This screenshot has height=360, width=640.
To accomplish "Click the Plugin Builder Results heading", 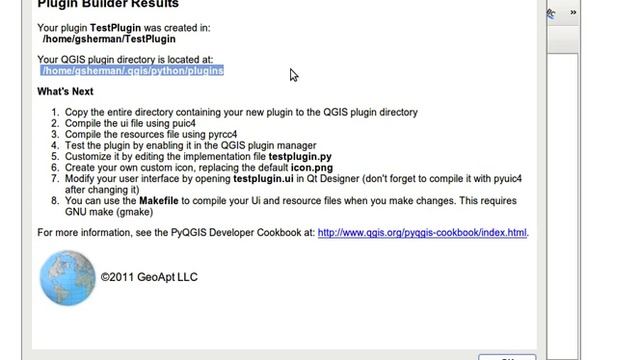I will click(108, 4).
